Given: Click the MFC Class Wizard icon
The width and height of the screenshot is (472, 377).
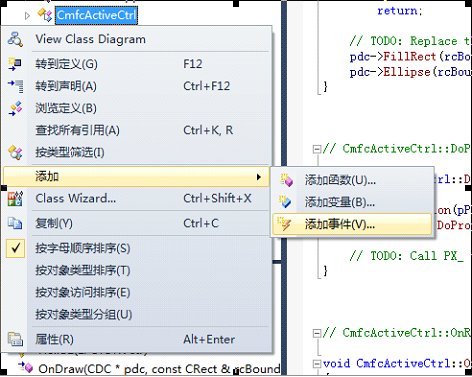Looking at the screenshot, I should pos(15,198).
